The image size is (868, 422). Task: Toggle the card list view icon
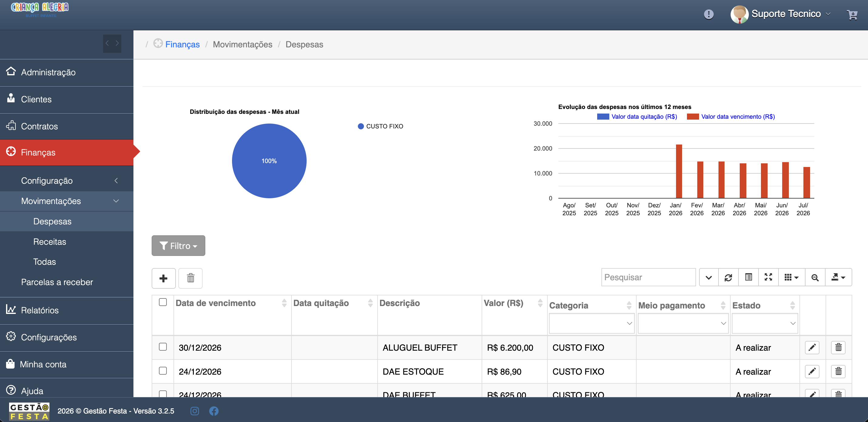click(x=749, y=277)
